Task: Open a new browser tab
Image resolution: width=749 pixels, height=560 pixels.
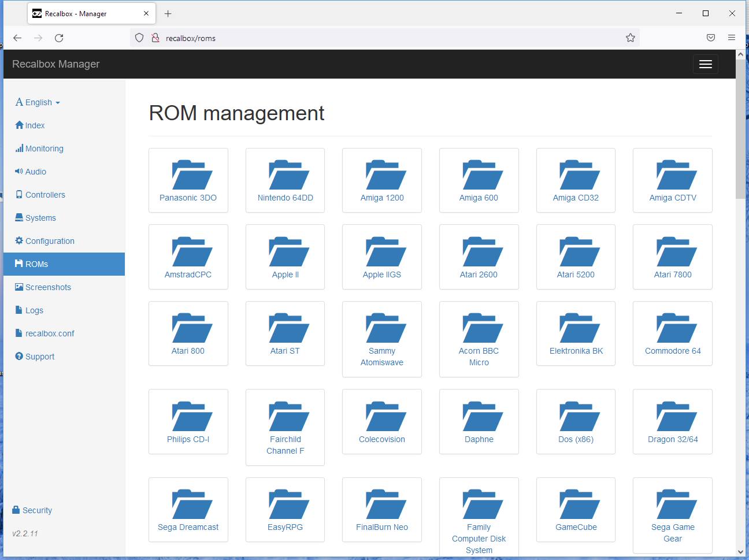Action: (168, 13)
